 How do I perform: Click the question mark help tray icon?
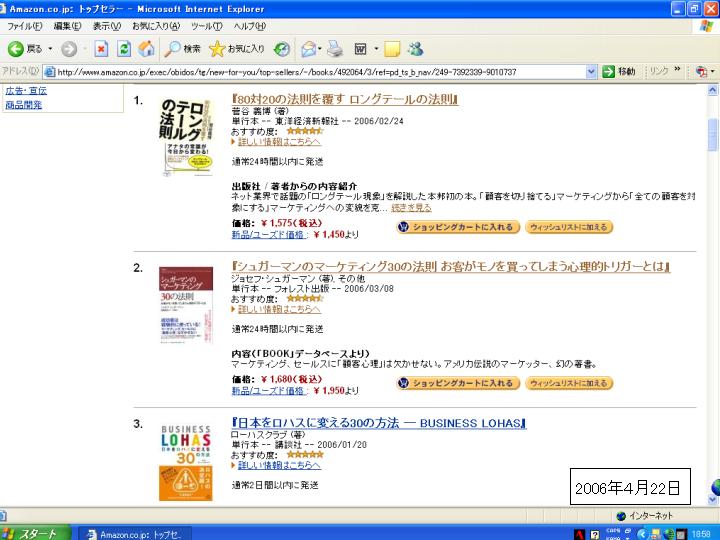click(596, 534)
